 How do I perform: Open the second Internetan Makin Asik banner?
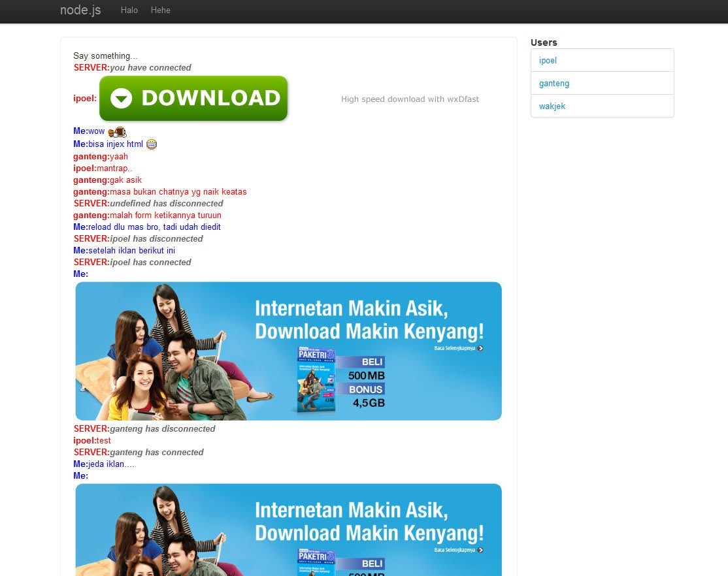[x=288, y=530]
